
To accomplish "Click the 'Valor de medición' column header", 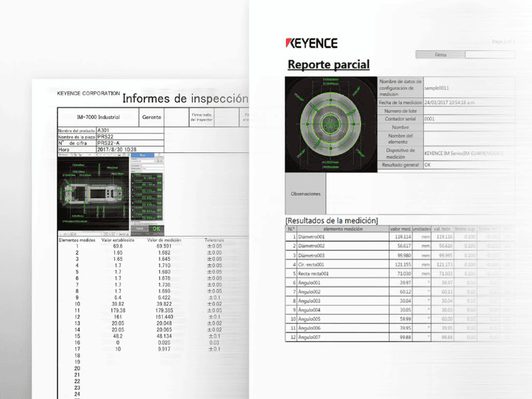I will tap(164, 240).
